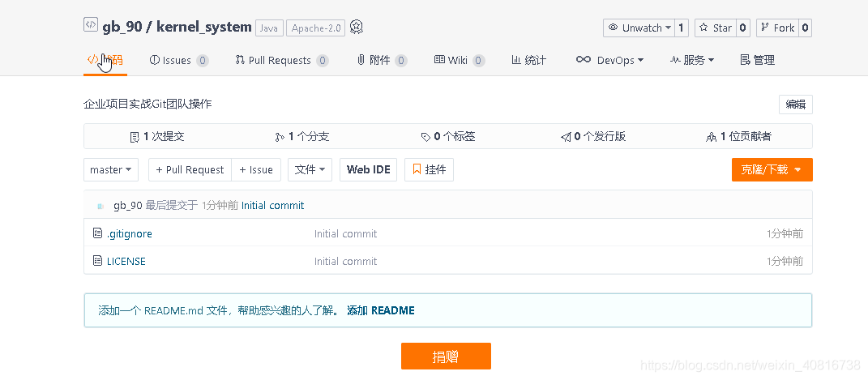Click the gb_90 avatar in the commit row
Viewport: 868px width, 380px height.
(x=100, y=206)
